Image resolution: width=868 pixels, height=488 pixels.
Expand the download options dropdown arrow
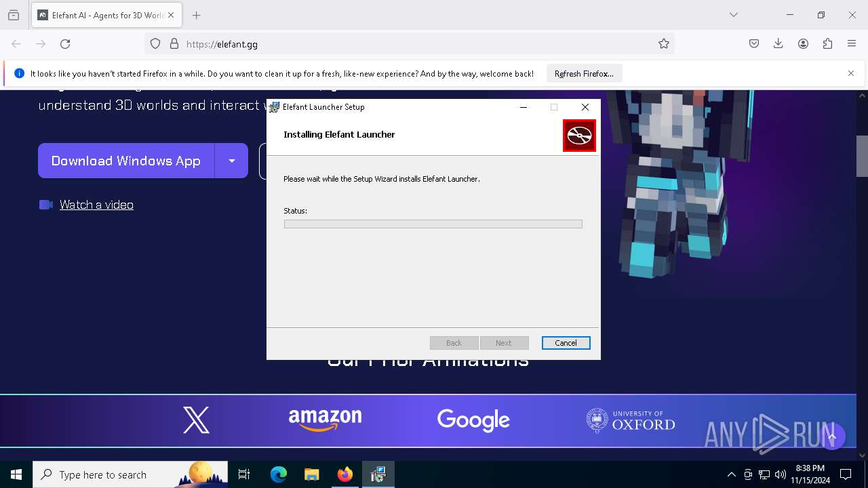(x=232, y=161)
